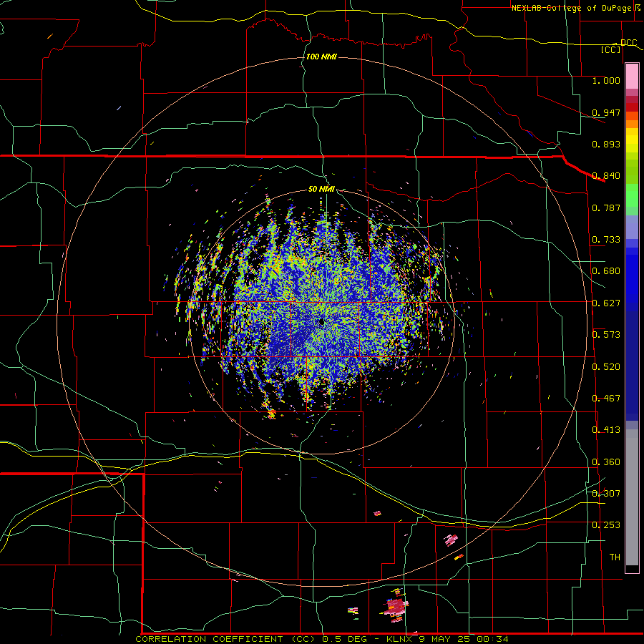This screenshot has width=644, height=644.
Task: Click the Correlation Coefficient caption at bottom
Action: (322, 639)
